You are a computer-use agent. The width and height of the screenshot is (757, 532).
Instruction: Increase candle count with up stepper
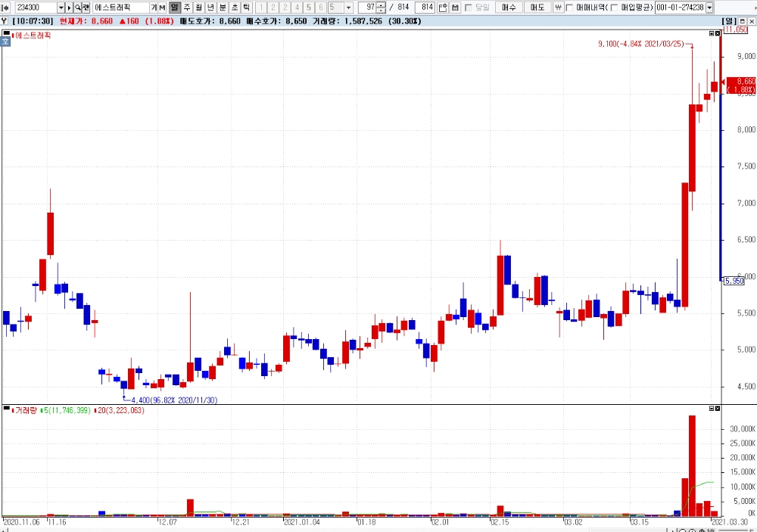(x=381, y=5)
